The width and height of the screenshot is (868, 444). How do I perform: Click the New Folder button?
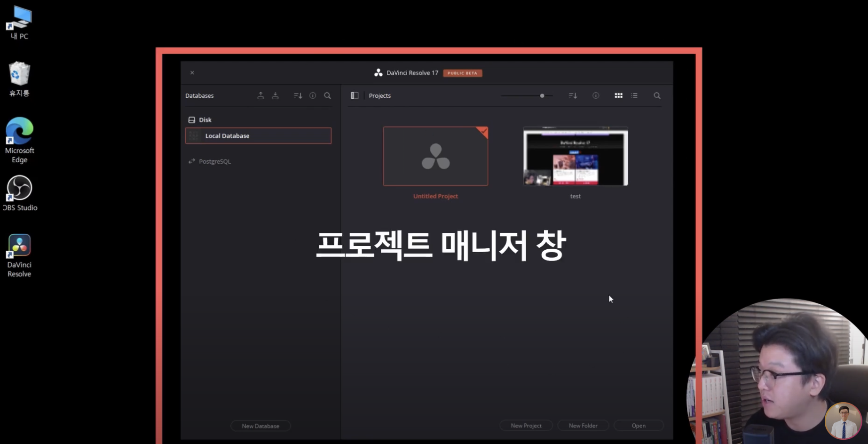coord(583,425)
